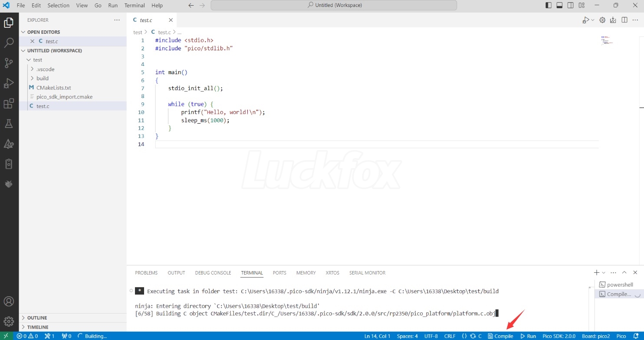Switch to the SERIAL MONITOR panel tab
Viewport: 644px width, 340px height.
367,273
